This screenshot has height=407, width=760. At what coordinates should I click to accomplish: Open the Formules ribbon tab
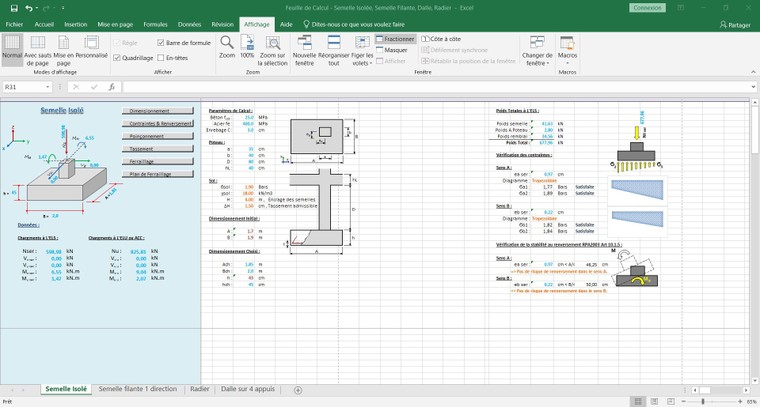[x=155, y=23]
